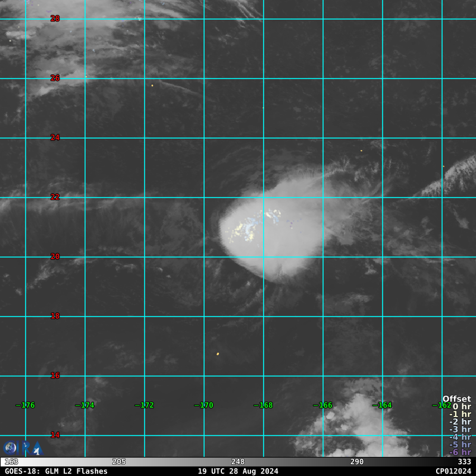Select the -1 hr offset legend entry
Screen dimensions: 476x476
point(460,414)
